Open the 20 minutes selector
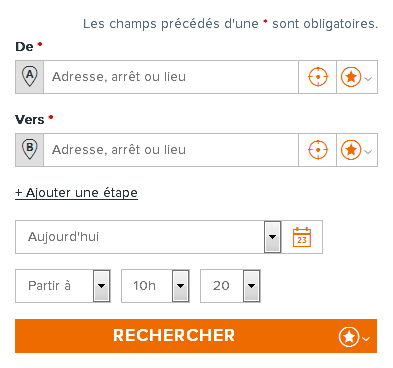 [252, 286]
